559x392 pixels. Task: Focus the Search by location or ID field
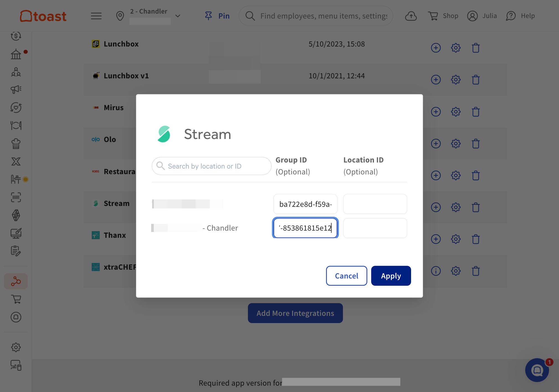211,166
